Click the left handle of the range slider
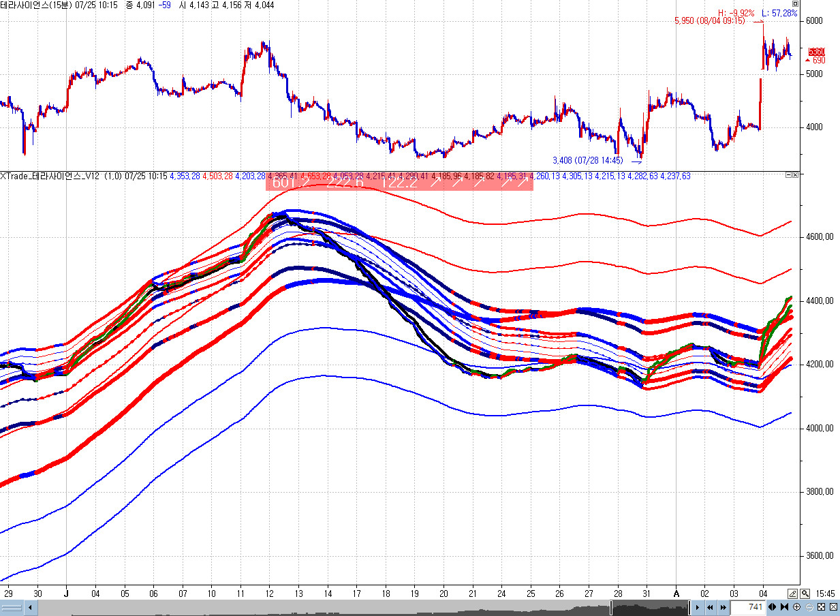This screenshot has width=840, height=616. 612,607
